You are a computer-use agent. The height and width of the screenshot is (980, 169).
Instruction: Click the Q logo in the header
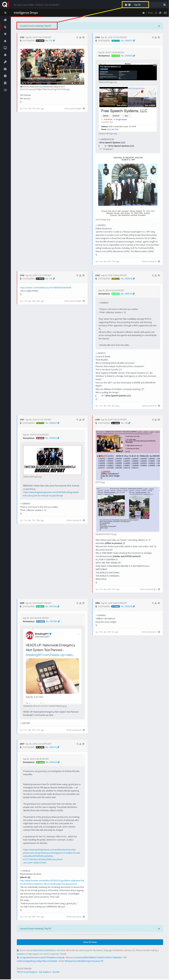pyautogui.click(x=5, y=5)
